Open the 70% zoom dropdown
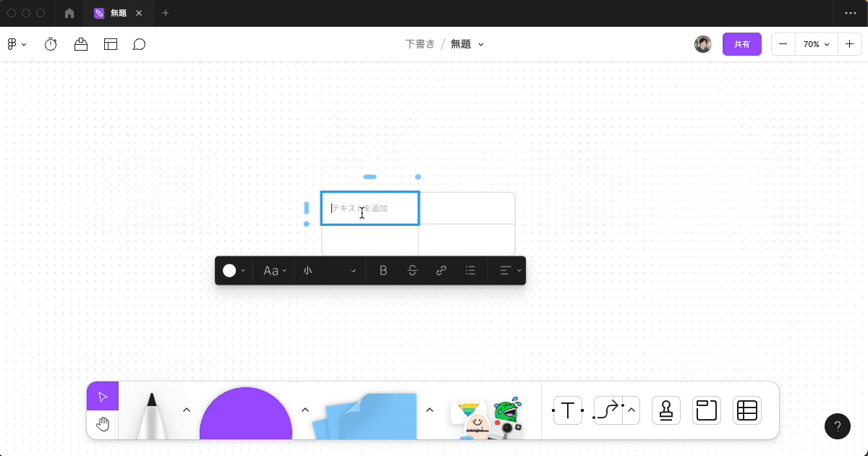The width and height of the screenshot is (868, 456). pyautogui.click(x=816, y=44)
